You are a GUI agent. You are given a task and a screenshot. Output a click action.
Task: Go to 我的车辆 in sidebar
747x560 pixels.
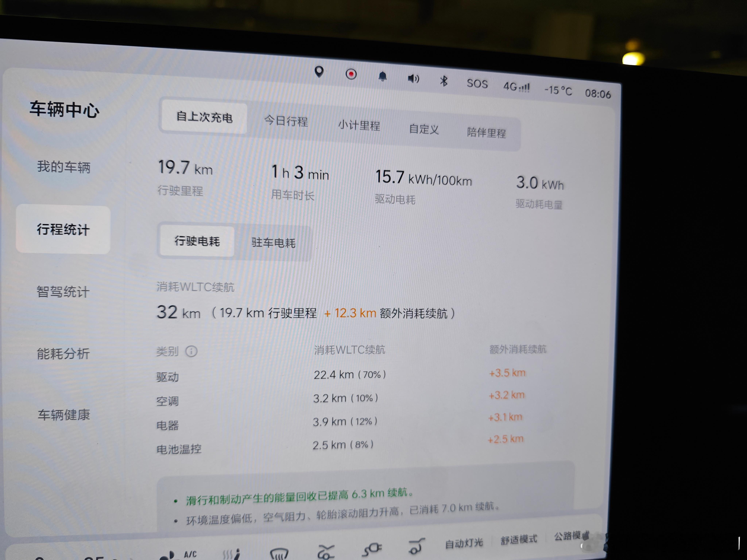click(63, 167)
